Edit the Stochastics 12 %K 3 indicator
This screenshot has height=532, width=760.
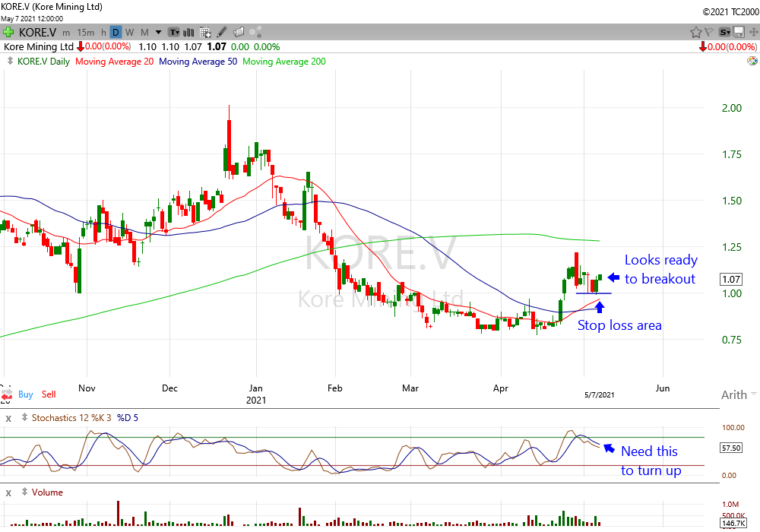point(71,418)
